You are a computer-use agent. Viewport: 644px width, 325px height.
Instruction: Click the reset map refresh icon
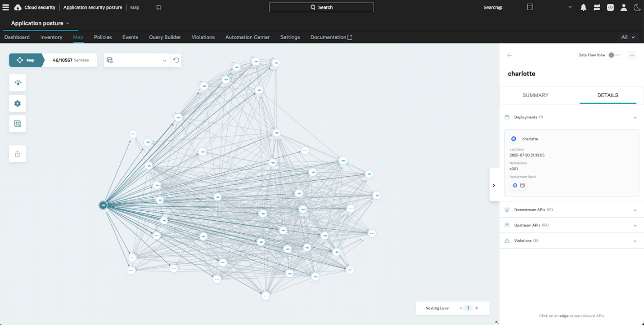click(x=176, y=60)
